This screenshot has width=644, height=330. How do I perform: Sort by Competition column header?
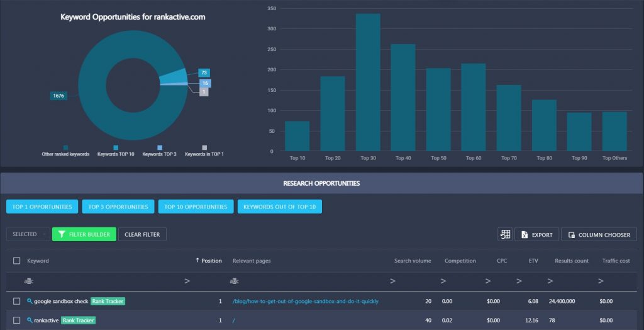tap(460, 261)
